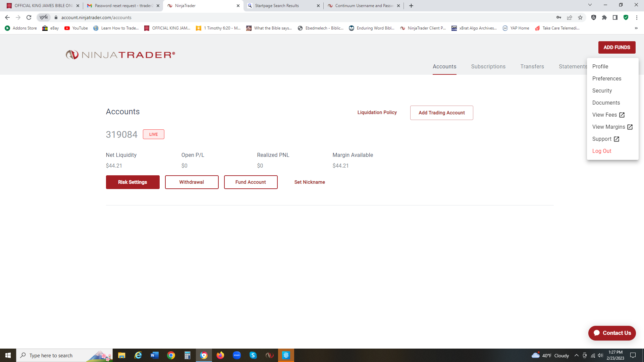Image resolution: width=644 pixels, height=362 pixels.
Task: Open Google Chrome from the taskbar
Action: [171, 355]
